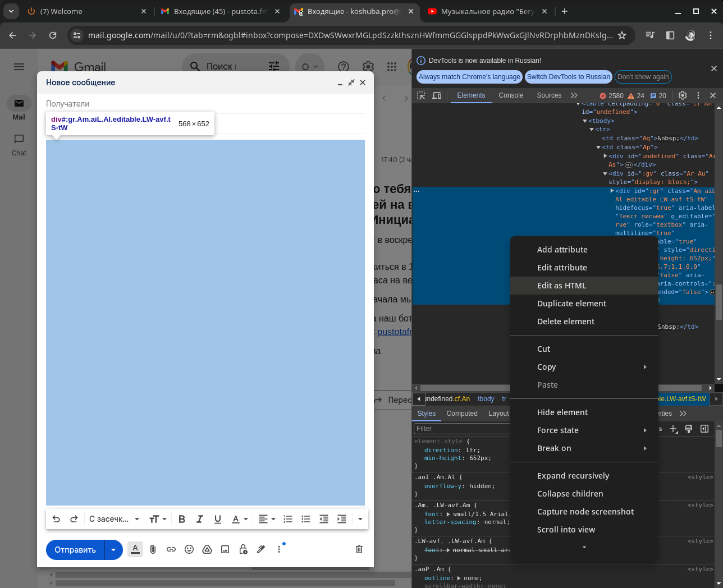Open the emoji picker

189,549
